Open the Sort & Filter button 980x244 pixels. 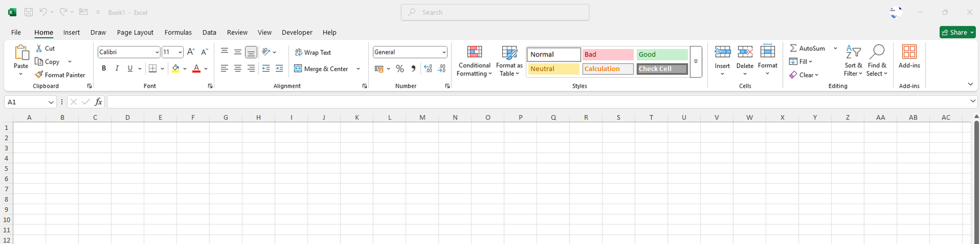[x=853, y=61]
